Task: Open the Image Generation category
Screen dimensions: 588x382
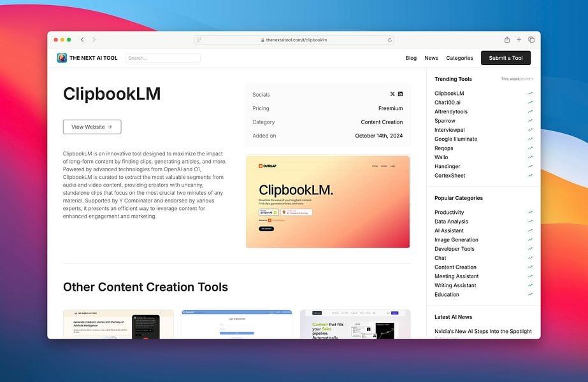Action: pos(456,239)
